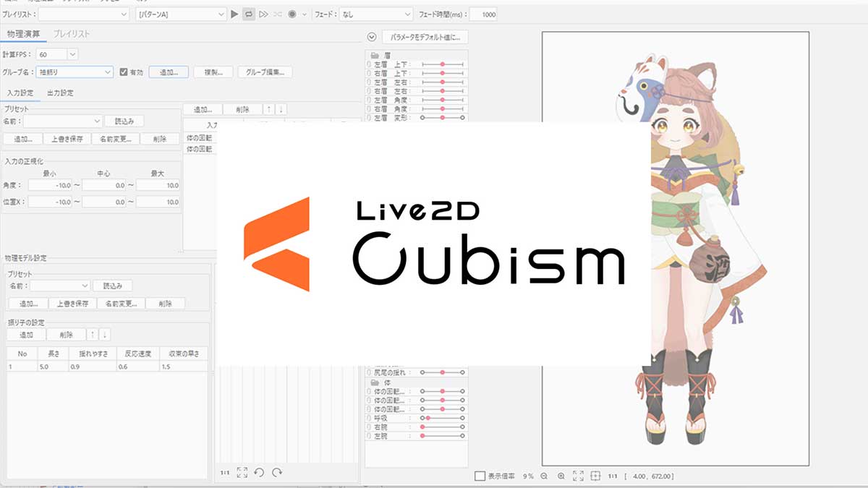Open the small arrow beside the record icon
Image resolution: width=868 pixels, height=488 pixels.
tap(305, 14)
